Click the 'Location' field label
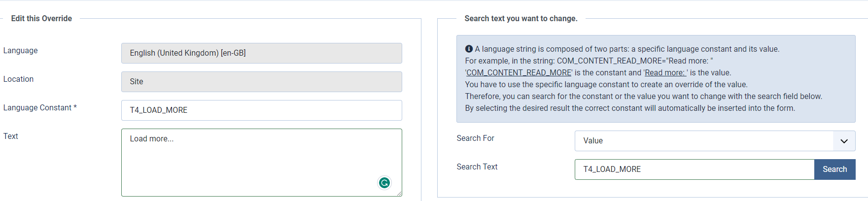868x201 pixels. pyautogui.click(x=19, y=79)
